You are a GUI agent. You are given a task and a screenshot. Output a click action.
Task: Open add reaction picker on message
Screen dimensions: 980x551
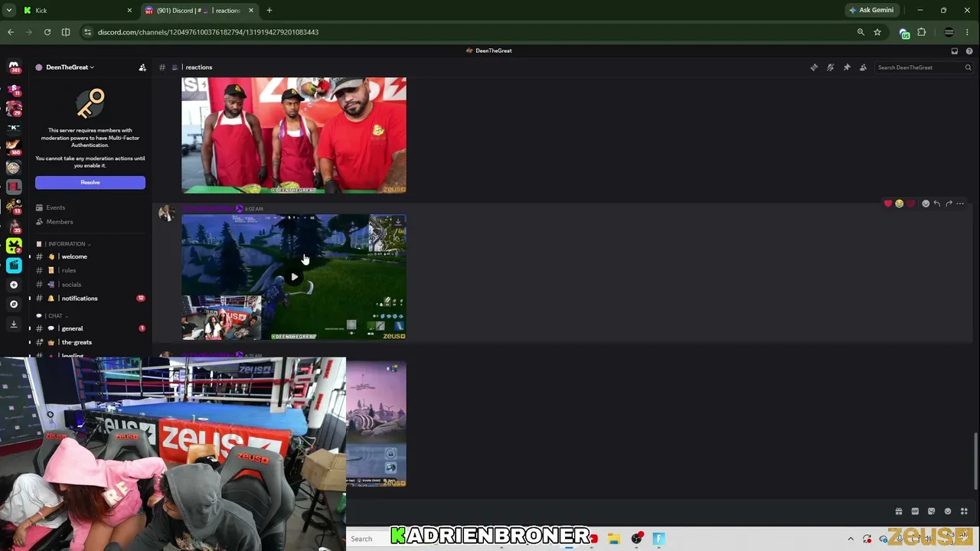(926, 204)
